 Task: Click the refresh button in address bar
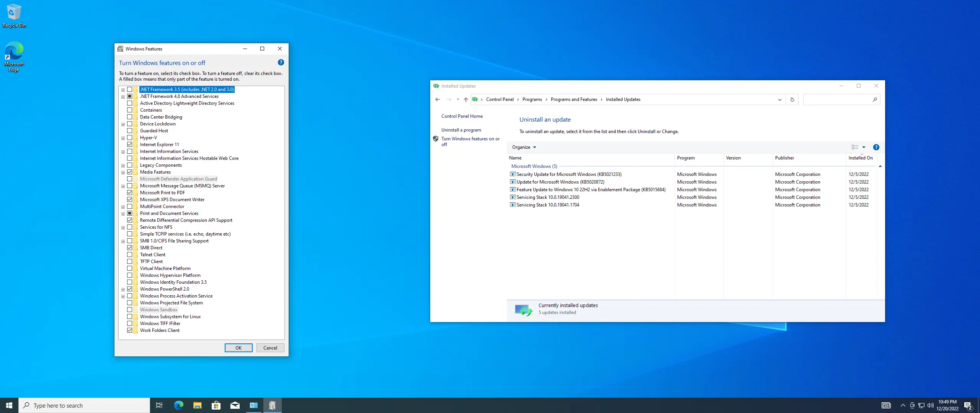(x=792, y=99)
